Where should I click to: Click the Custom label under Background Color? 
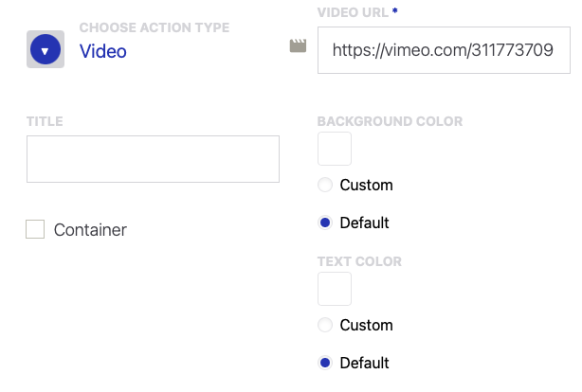point(366,185)
